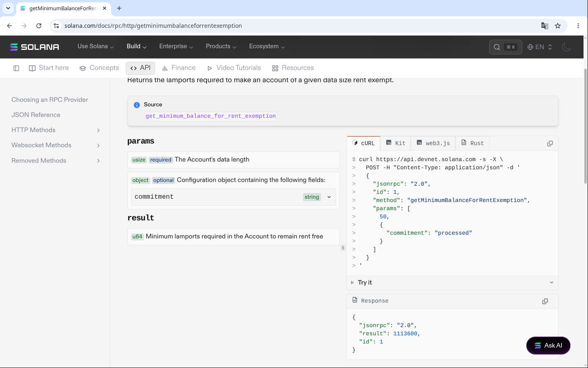
Task: Switch to the Rust code tab
Action: point(472,143)
